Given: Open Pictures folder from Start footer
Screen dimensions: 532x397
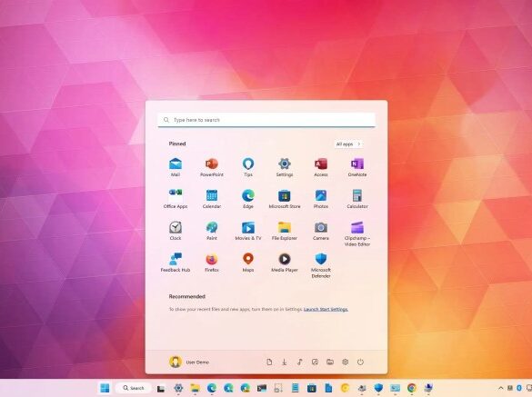Looking at the screenshot, I should pyautogui.click(x=315, y=362).
